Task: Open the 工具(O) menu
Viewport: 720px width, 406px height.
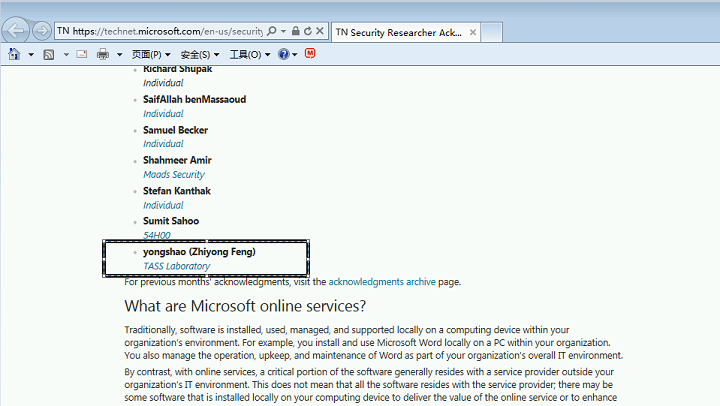Action: [x=250, y=55]
